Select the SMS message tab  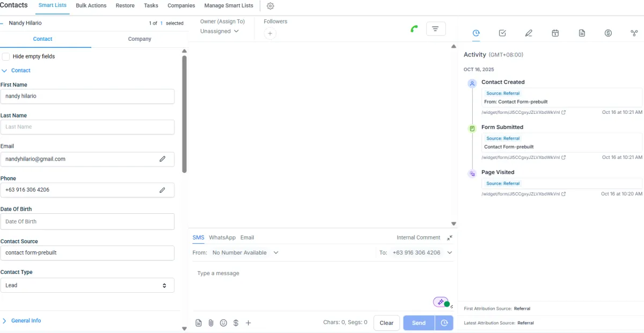198,237
